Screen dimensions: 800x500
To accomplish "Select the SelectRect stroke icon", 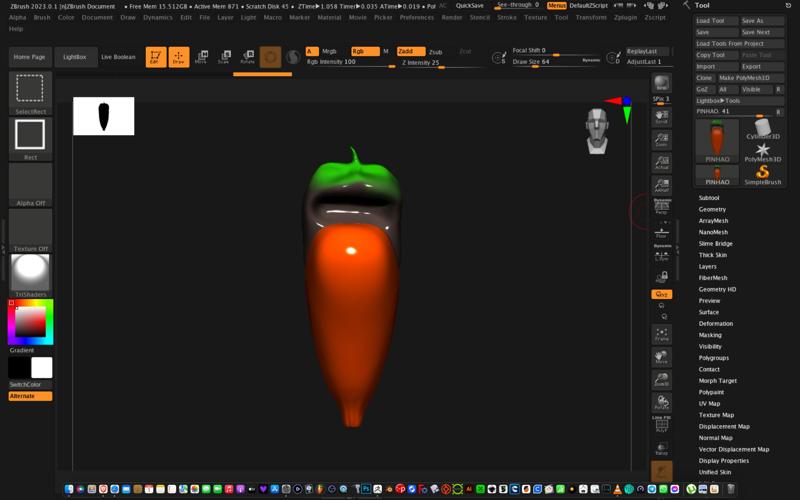I will (30, 93).
